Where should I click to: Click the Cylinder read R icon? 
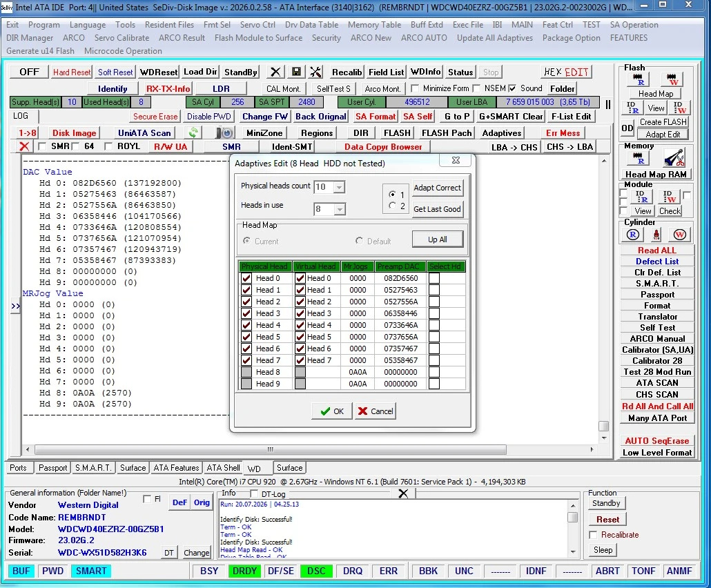tap(632, 235)
